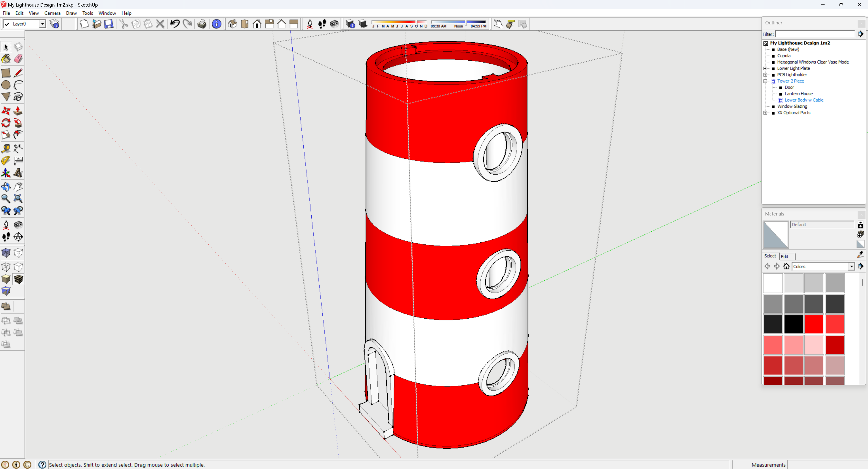
Task: Open the Colors materials library dropdown
Action: coord(851,266)
